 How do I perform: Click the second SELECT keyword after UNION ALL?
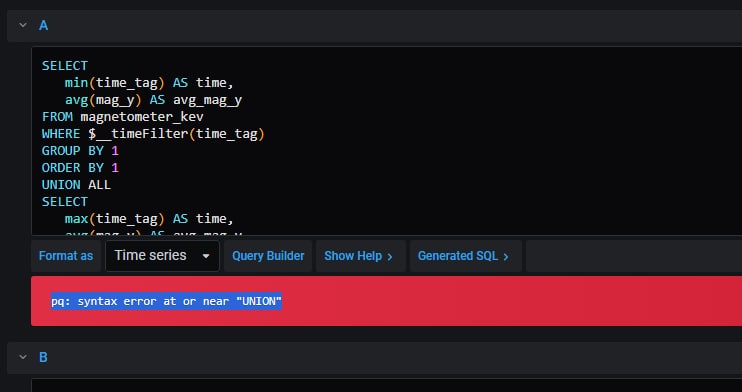pyautogui.click(x=65, y=202)
